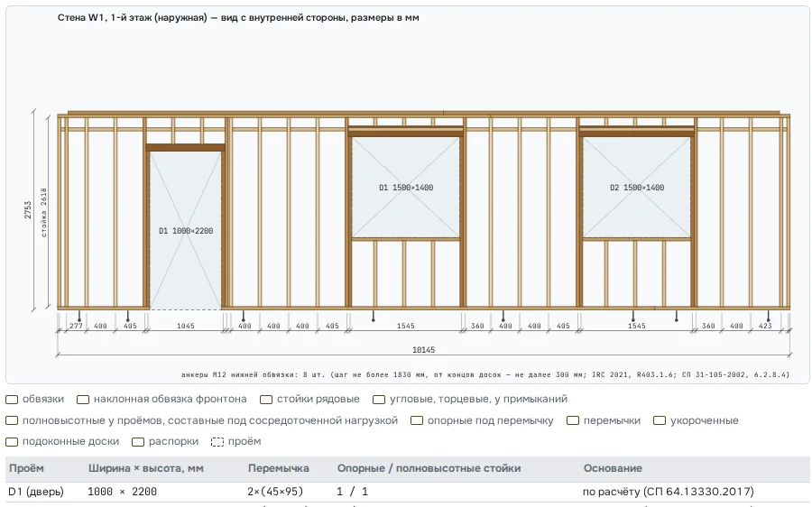Click the по расчёту (СП 64.13330.2017) cell
The image size is (812, 507).
pos(668,492)
